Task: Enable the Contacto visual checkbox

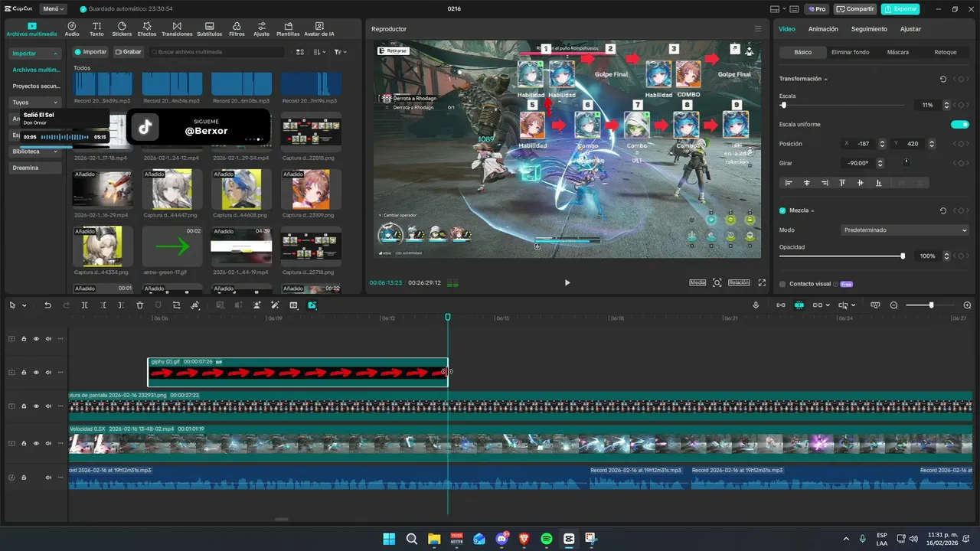Action: point(782,284)
